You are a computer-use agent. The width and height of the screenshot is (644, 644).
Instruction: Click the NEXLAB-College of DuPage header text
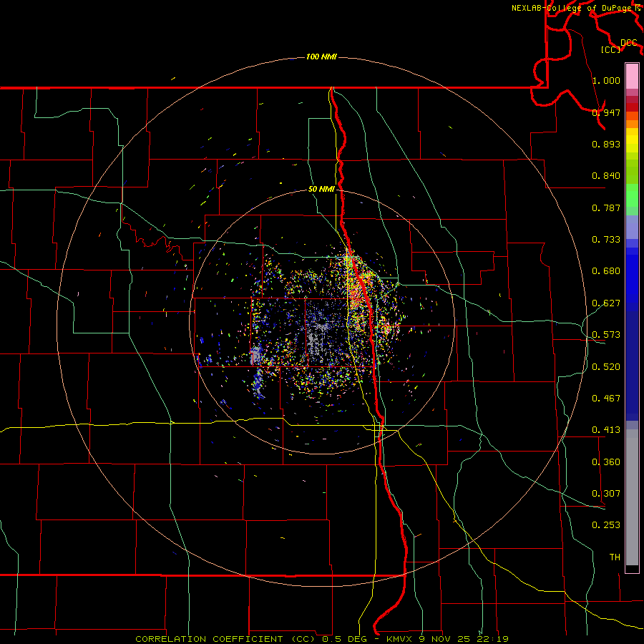pos(572,8)
